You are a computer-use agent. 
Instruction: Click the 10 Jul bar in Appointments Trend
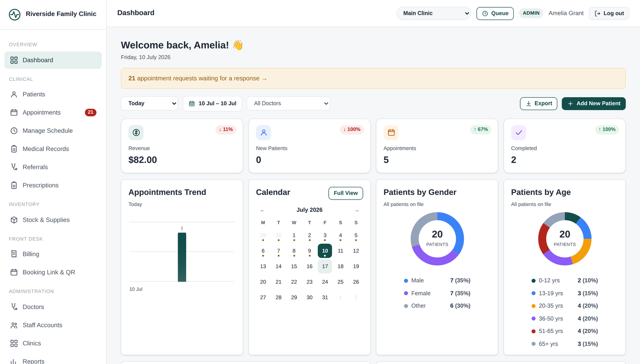[182, 257]
